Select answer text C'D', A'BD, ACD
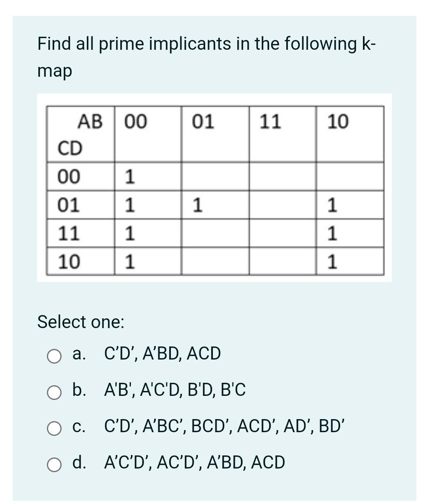 coord(161,353)
